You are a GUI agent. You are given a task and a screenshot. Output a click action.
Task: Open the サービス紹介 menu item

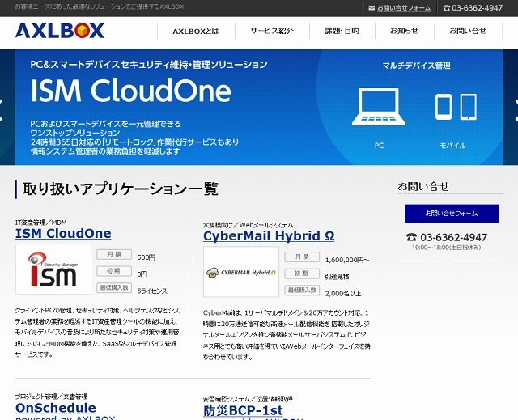point(272,31)
